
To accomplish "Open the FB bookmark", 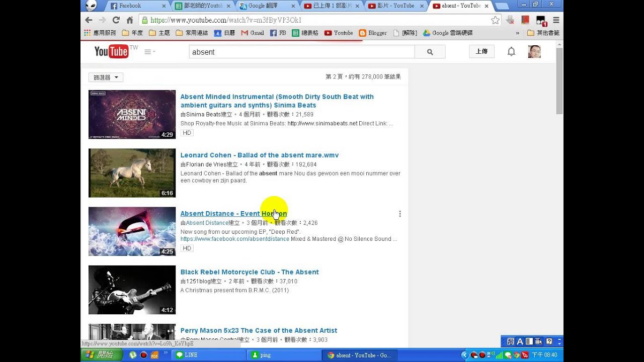I will pos(278,33).
